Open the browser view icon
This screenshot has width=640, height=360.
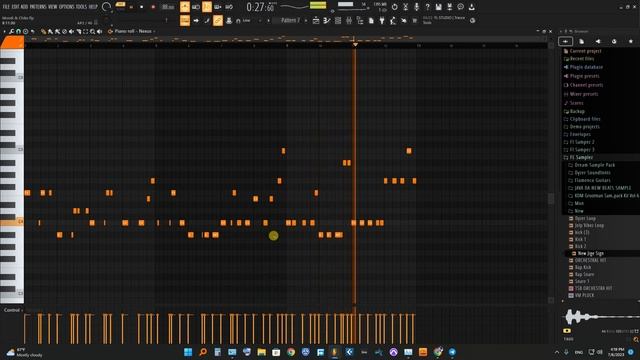(360, 20)
